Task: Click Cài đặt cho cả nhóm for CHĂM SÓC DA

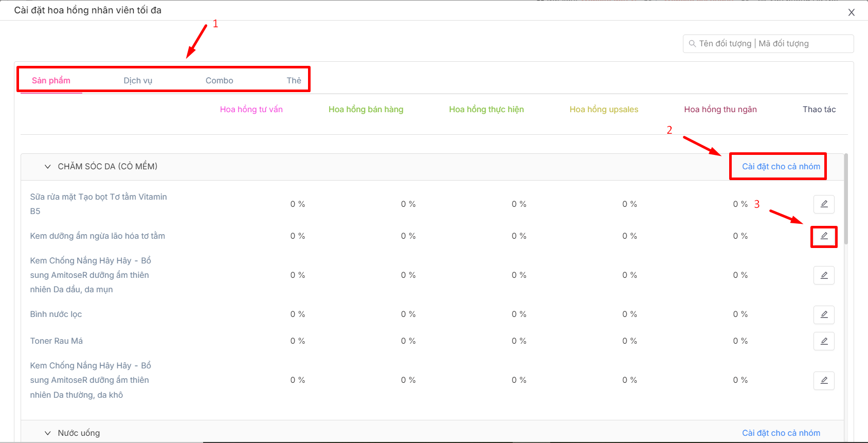Action: click(x=781, y=167)
